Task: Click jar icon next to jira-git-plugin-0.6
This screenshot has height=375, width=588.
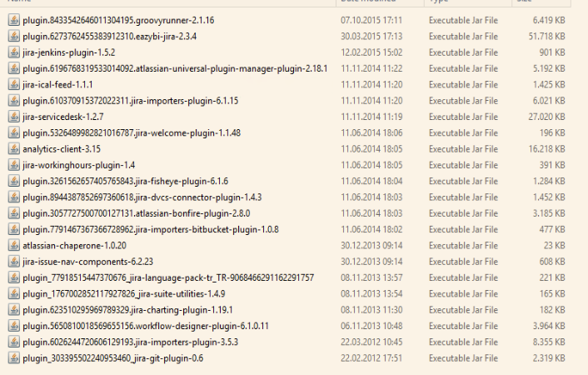Action: (14, 358)
